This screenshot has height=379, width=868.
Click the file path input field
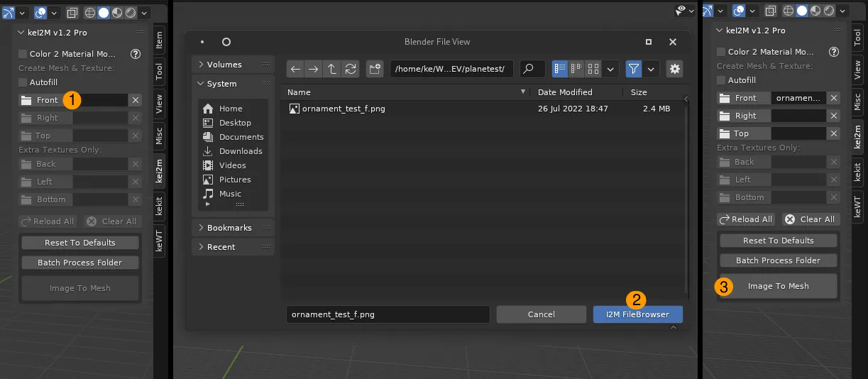tap(451, 69)
